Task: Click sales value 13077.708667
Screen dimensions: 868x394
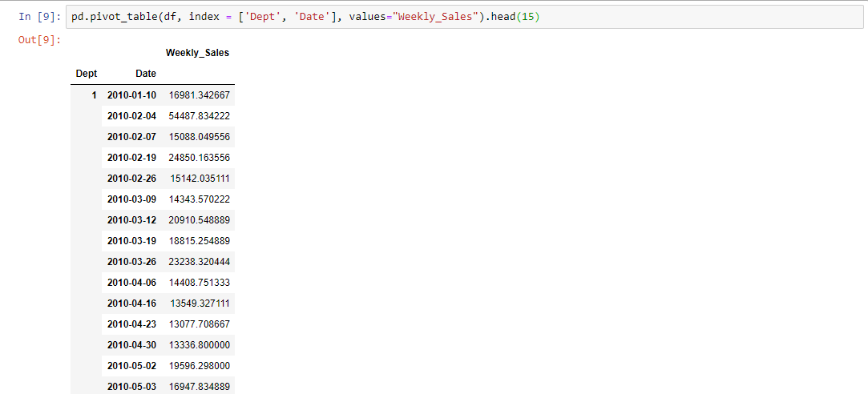Action: 200,324
